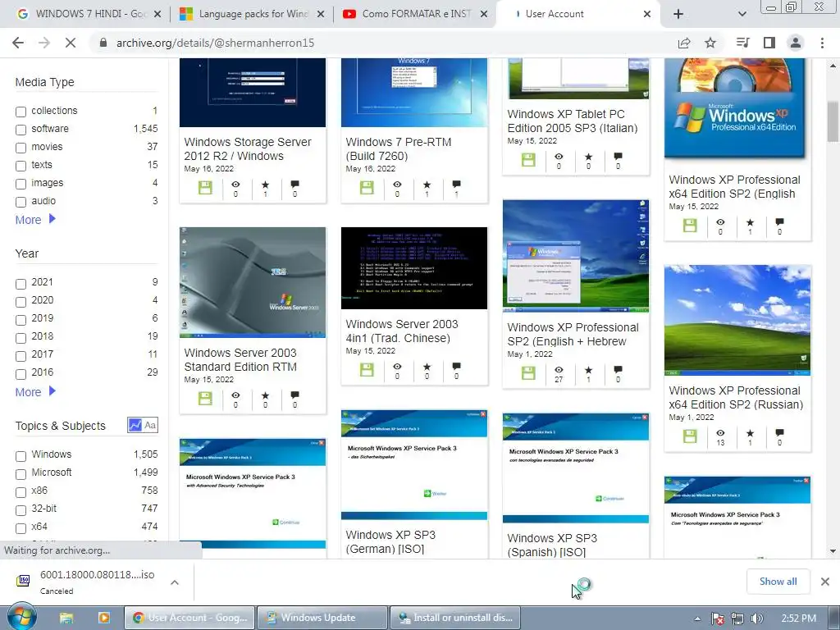840x630 pixels.
Task: Open the Chrome three-dot menu
Action: pos(822,43)
